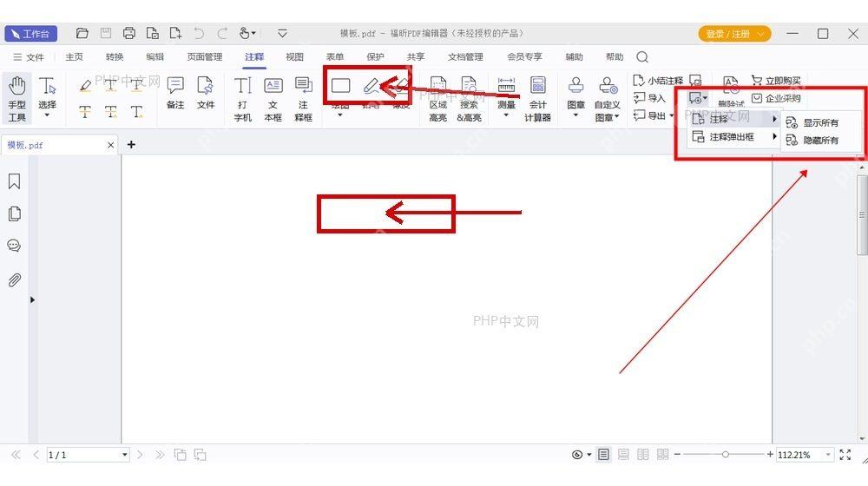Open the 转换 ribbon tab
The image size is (868, 486).
pos(115,57)
